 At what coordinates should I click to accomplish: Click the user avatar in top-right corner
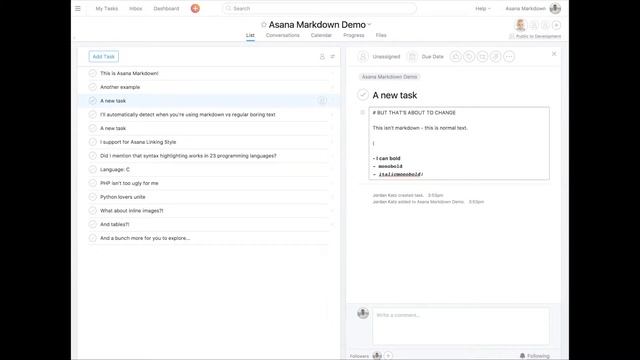tap(555, 8)
